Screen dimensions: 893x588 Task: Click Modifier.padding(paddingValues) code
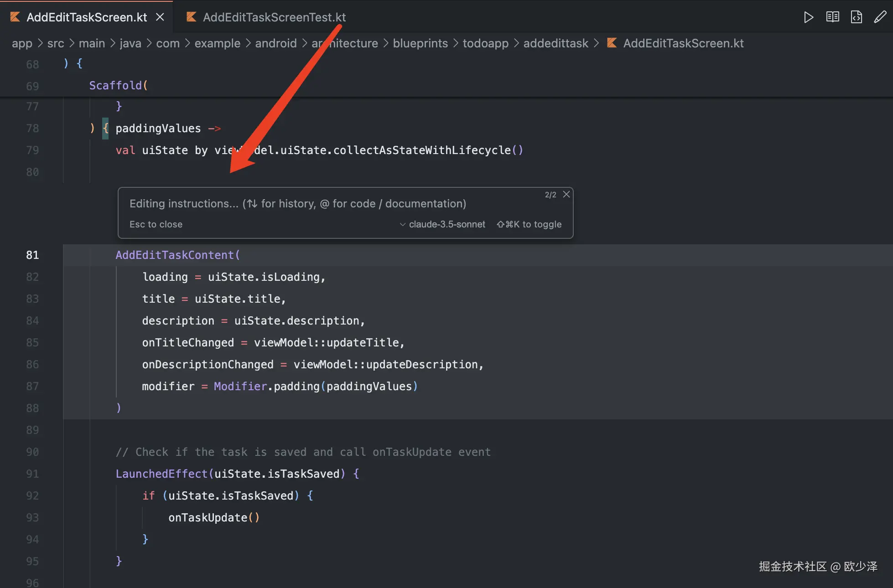316,387
